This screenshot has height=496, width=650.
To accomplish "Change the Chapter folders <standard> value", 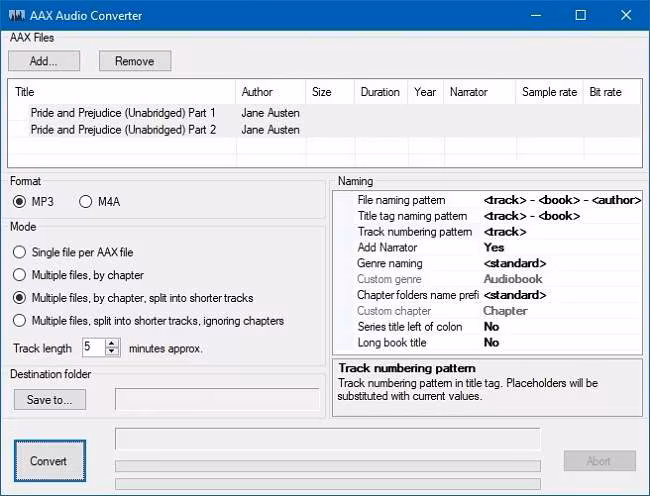I will point(514,295).
